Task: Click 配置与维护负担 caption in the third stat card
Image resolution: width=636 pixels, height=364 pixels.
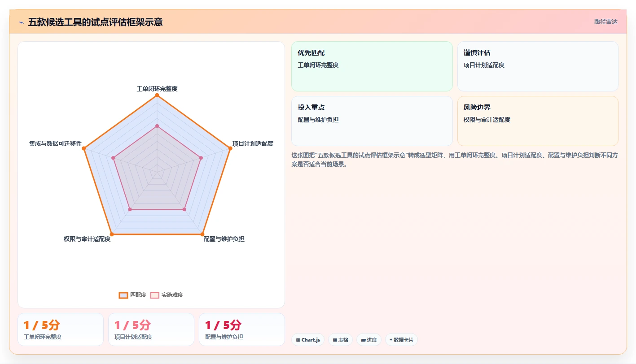Action: point(224,337)
